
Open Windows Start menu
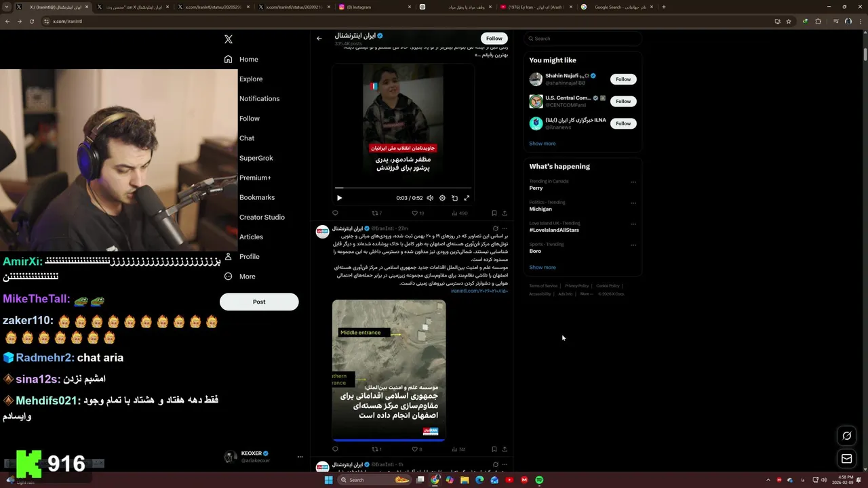[x=329, y=480]
